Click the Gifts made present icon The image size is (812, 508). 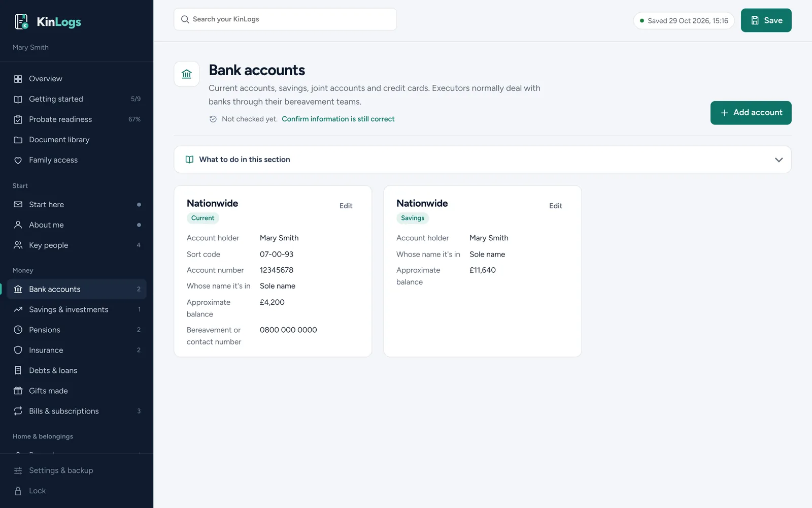tap(18, 391)
